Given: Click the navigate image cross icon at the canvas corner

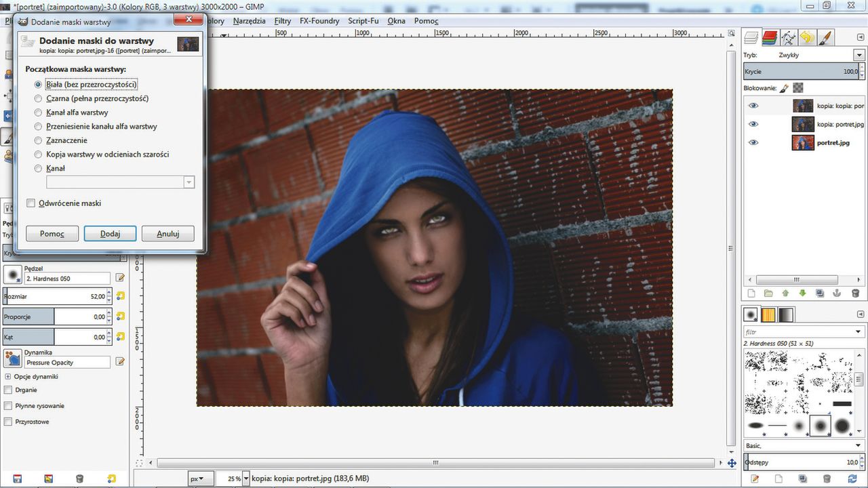Looking at the screenshot, I should pyautogui.click(x=732, y=463).
